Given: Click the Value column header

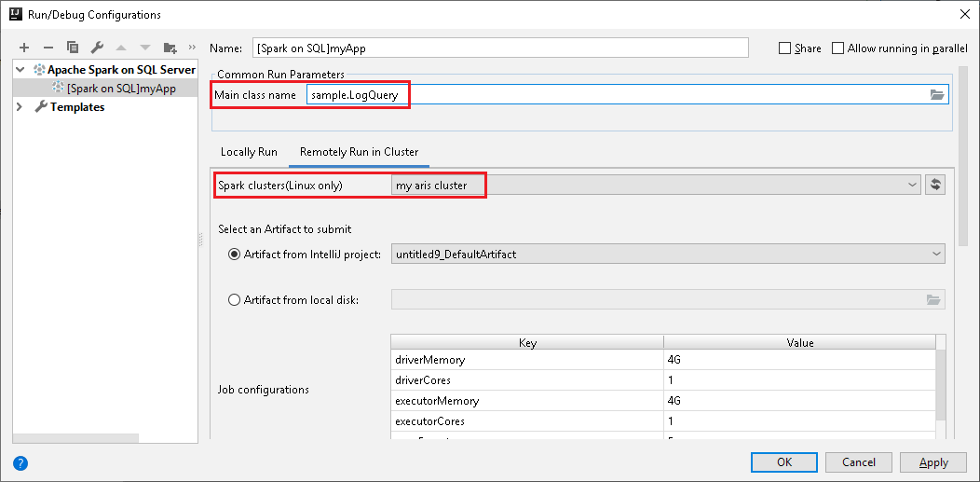Looking at the screenshot, I should tap(800, 342).
